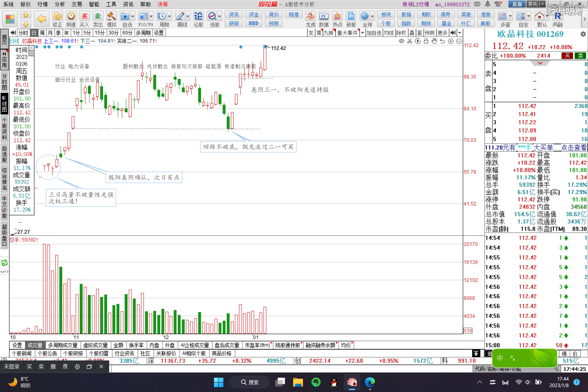Select the 换手率 indicator tab
588x392 pixels.
(136, 345)
